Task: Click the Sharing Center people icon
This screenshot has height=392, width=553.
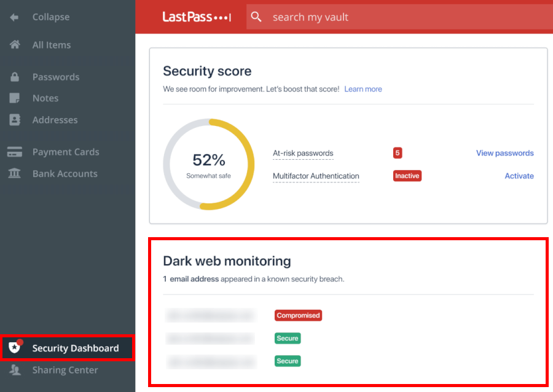Action: 14,370
